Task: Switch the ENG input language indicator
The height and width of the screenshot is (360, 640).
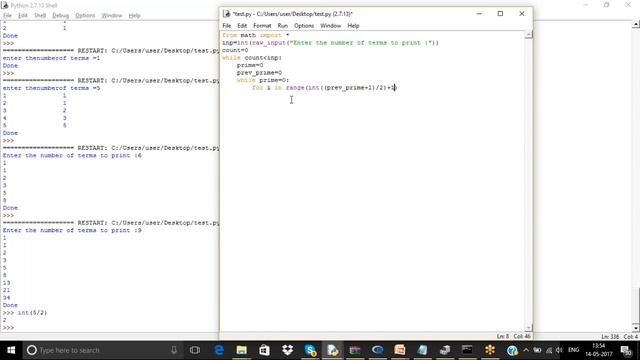Action: [x=573, y=350]
